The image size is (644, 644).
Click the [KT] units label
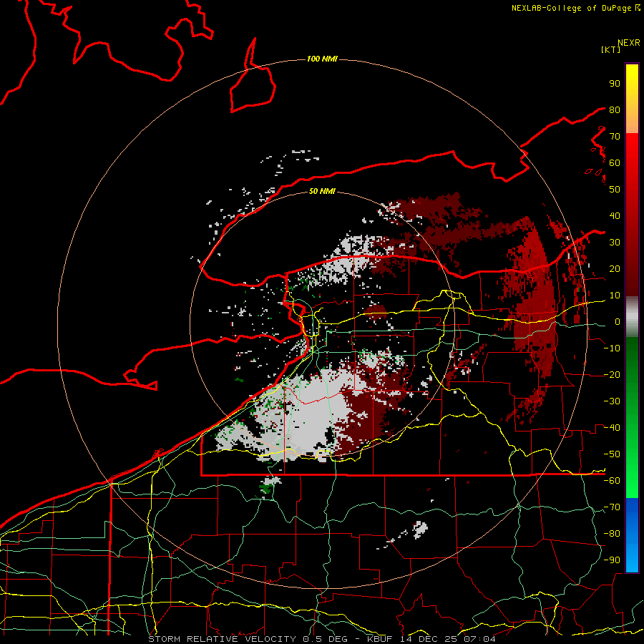coord(611,49)
